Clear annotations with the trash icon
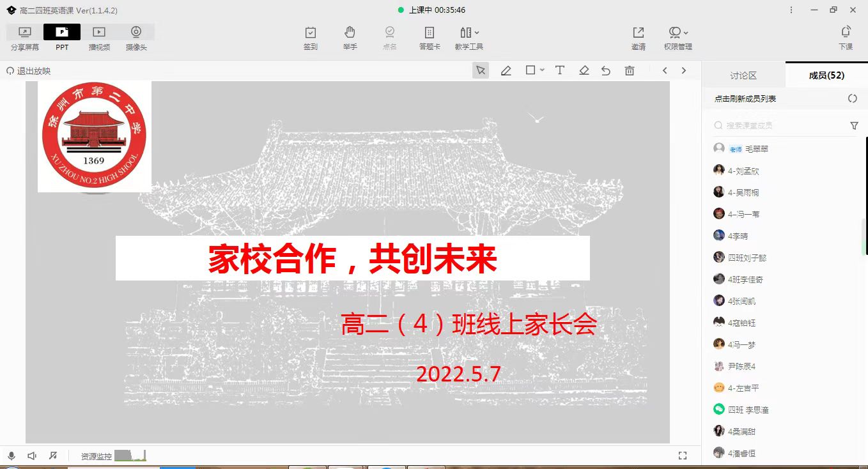868x469 pixels. 630,70
